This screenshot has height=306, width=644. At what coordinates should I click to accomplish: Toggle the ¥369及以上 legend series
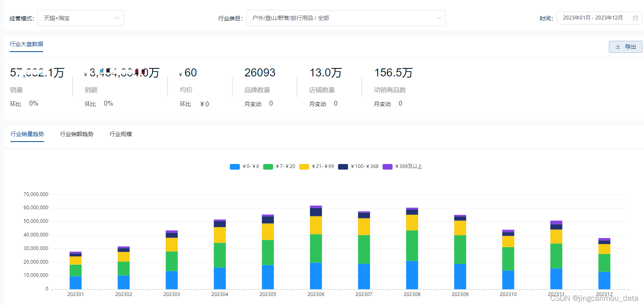click(402, 166)
